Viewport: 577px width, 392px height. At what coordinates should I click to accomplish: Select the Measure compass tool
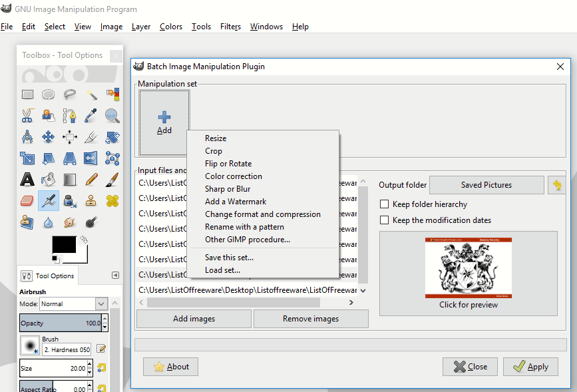[27, 137]
